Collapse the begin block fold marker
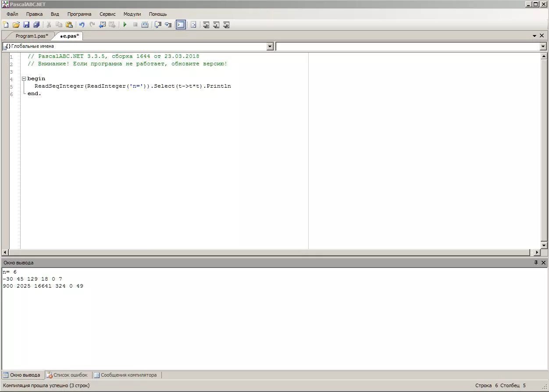 point(24,79)
